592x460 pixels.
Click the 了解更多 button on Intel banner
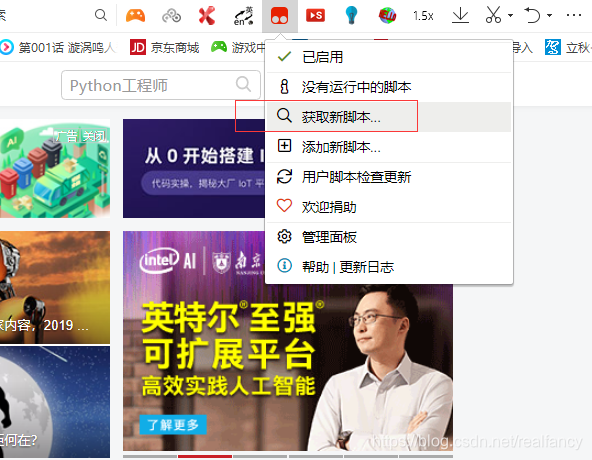173,424
